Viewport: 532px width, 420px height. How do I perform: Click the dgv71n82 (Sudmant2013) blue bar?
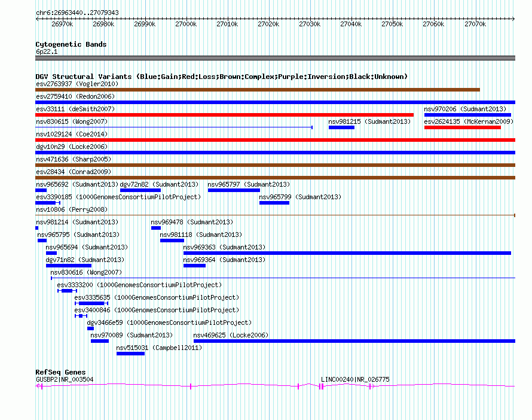(69, 266)
